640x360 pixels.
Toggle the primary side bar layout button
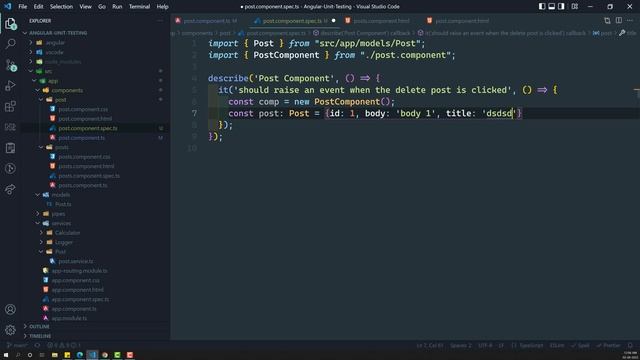click(542, 7)
